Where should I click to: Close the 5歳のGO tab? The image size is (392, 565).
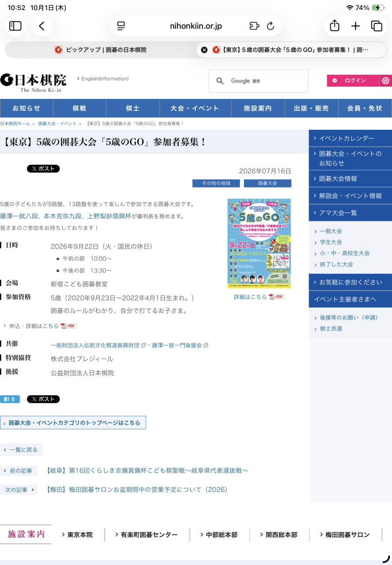204,50
